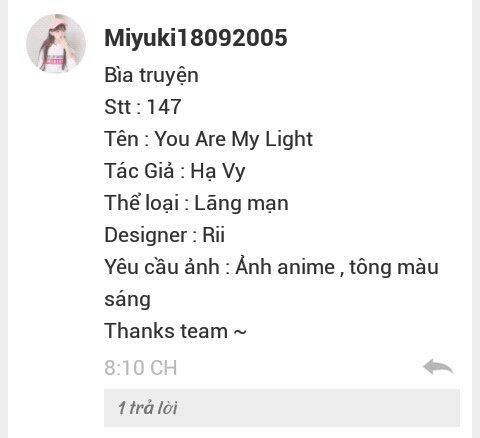Viewport: 480px width, 438px height.
Task: Select the "Bìa truyện" line
Action: (x=151, y=76)
